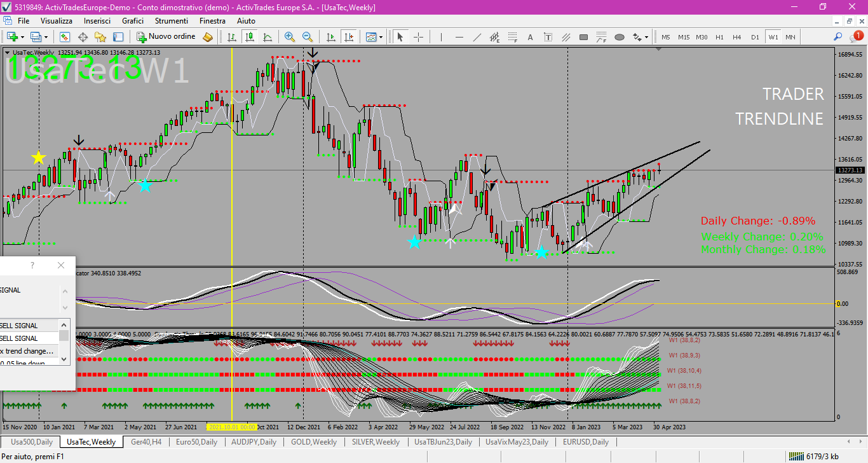Select the crosshair tool

(418, 37)
